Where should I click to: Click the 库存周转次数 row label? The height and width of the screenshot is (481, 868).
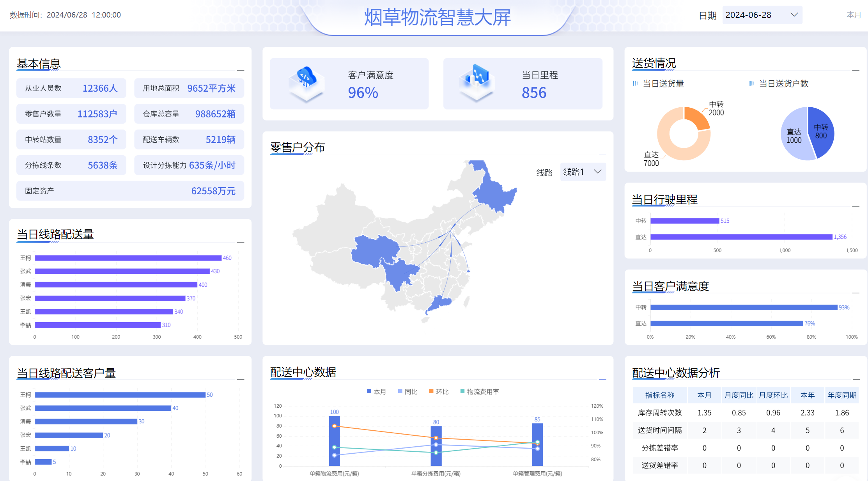660,413
